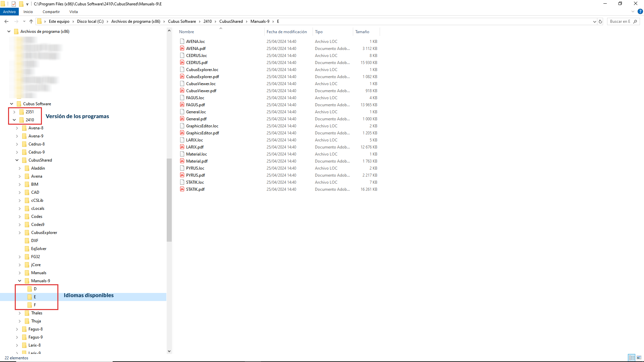The height and width of the screenshot is (362, 644).
Task: Sort files by Tamaño column header
Action: pos(362,32)
